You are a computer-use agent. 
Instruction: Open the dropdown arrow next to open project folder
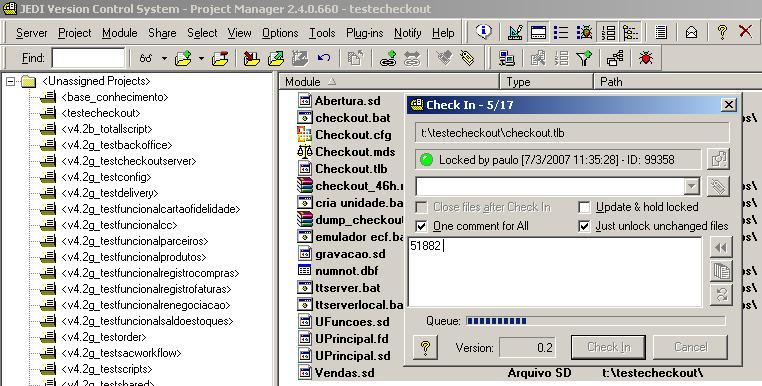(x=201, y=58)
